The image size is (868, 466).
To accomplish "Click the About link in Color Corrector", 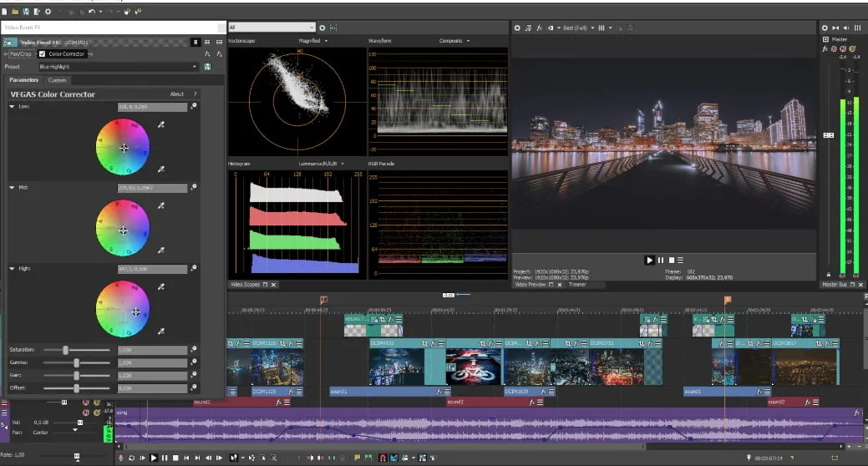I will pyautogui.click(x=176, y=94).
